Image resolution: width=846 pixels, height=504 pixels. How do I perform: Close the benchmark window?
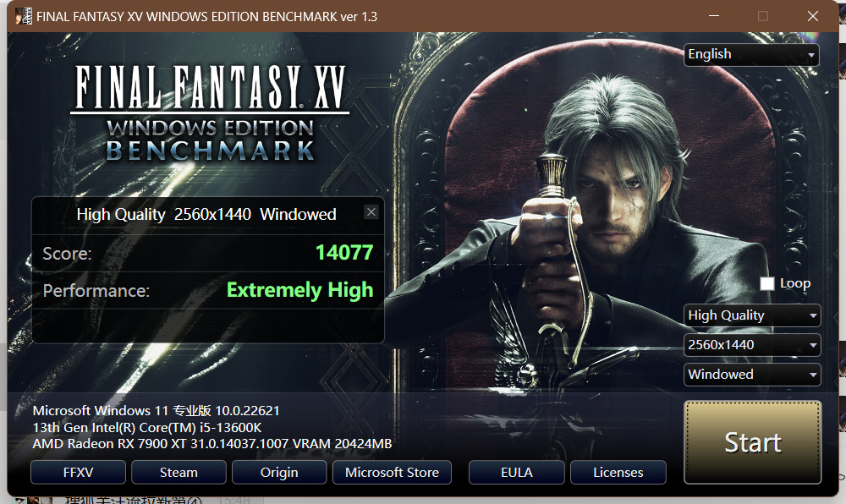812,16
